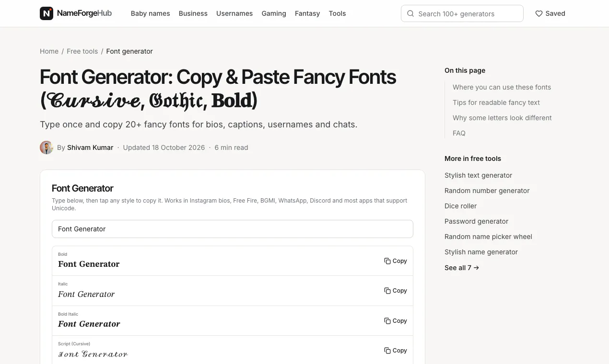Image resolution: width=609 pixels, height=364 pixels.
Task: Open the Dice roller link
Action: tap(460, 206)
